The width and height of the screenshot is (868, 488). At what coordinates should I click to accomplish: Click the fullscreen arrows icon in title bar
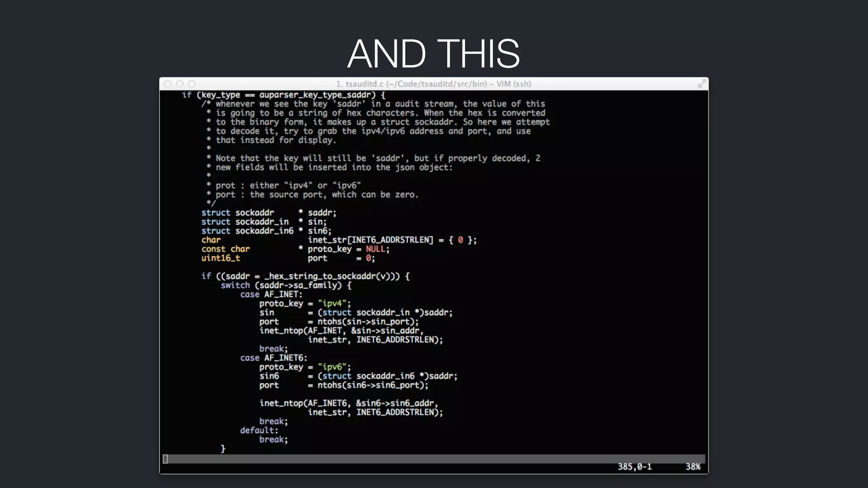(701, 84)
